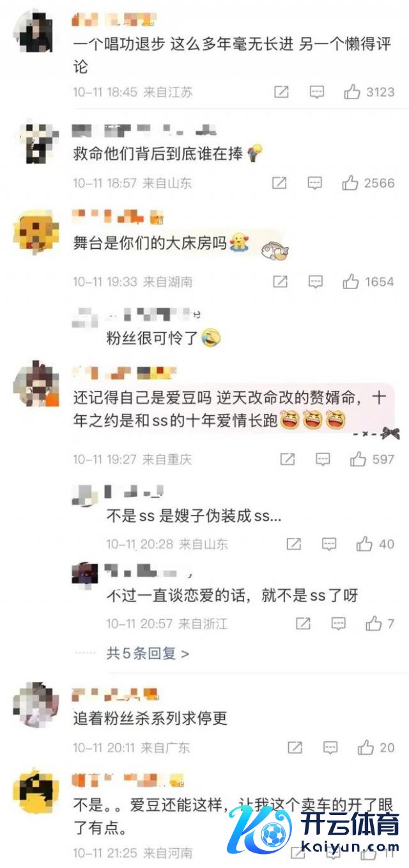Like the comment with 20 likes
409x868 pixels.
coord(376,748)
